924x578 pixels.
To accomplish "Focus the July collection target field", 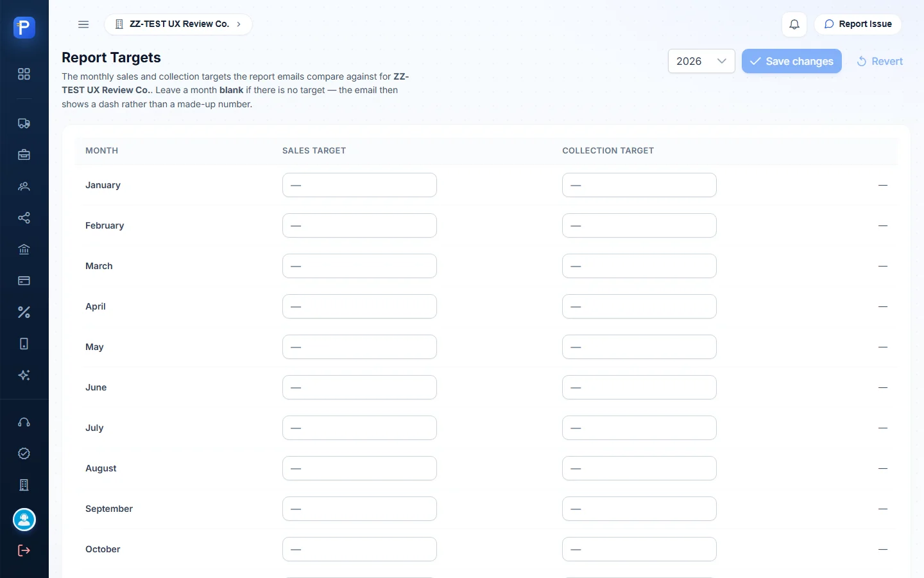I will (x=639, y=428).
